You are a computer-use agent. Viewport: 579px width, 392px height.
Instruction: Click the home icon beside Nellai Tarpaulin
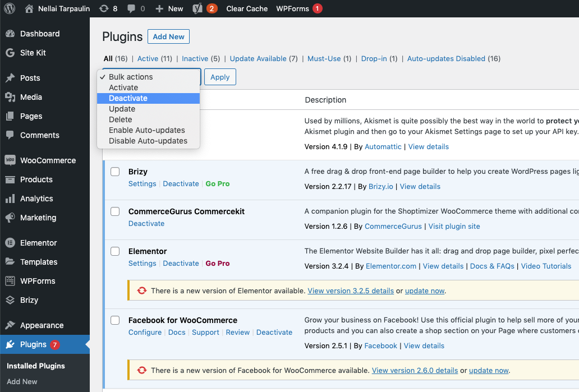pos(29,8)
